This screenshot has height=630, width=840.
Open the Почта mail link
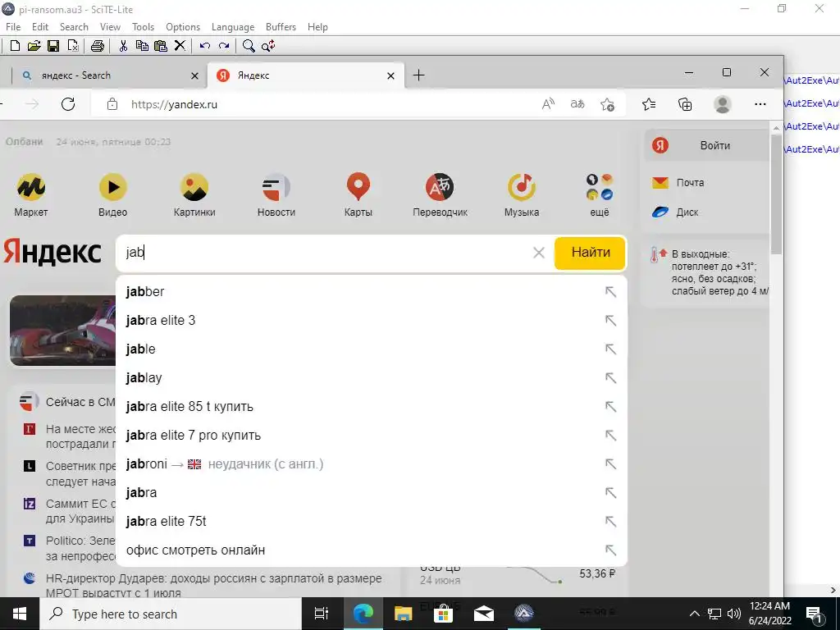678,183
